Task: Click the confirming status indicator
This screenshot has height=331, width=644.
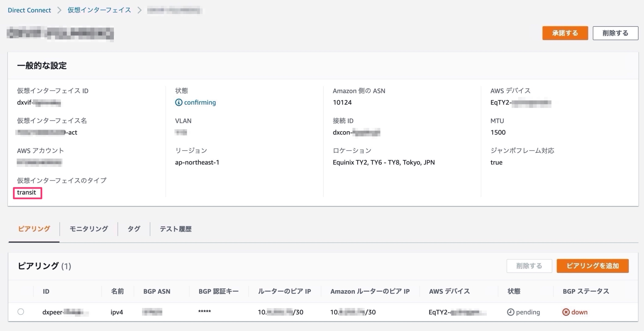Action: pos(199,102)
